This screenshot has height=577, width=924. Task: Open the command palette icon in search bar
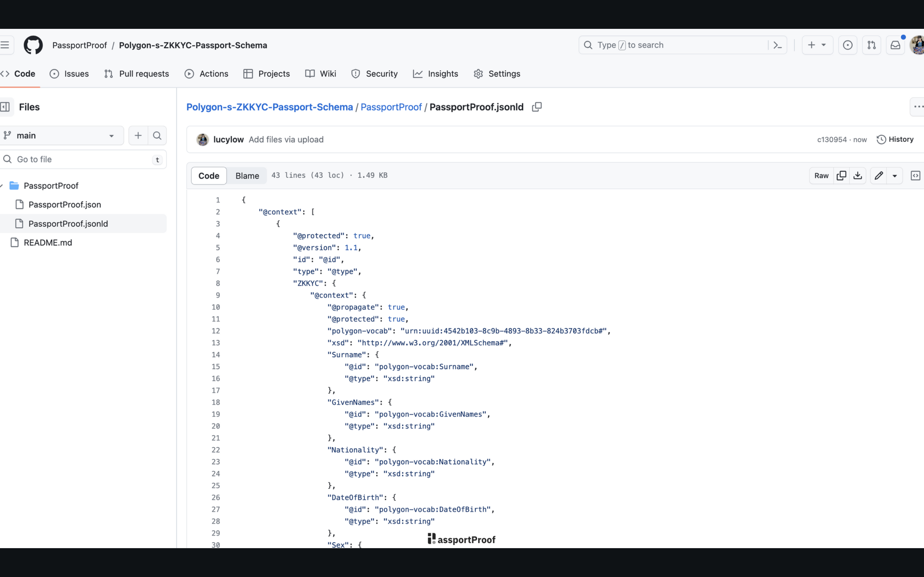coord(777,45)
